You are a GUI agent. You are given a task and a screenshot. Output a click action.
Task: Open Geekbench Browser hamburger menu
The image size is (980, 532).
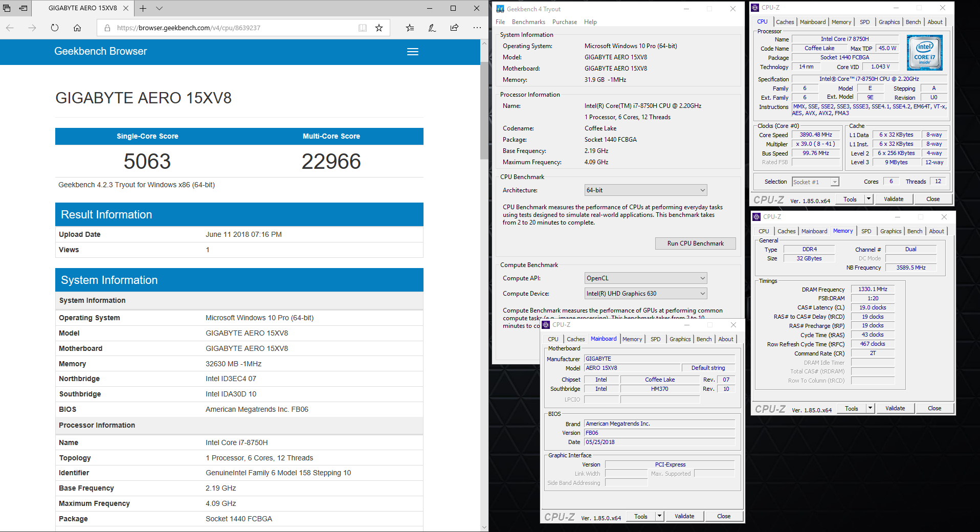[x=413, y=52]
